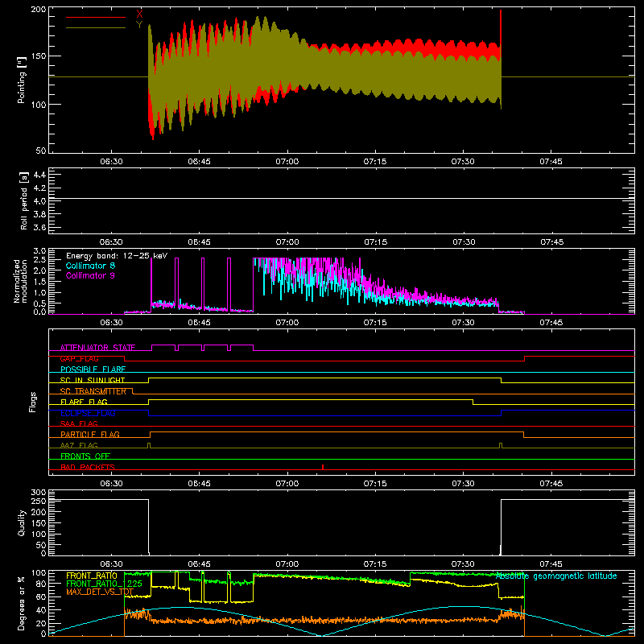The width and height of the screenshot is (644, 644).
Task: Select the PARTICLE_FLAG label
Action: [x=90, y=434]
